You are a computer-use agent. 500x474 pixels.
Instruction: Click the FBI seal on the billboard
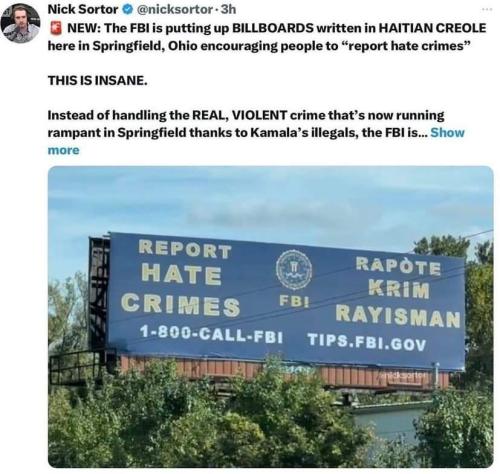[294, 270]
